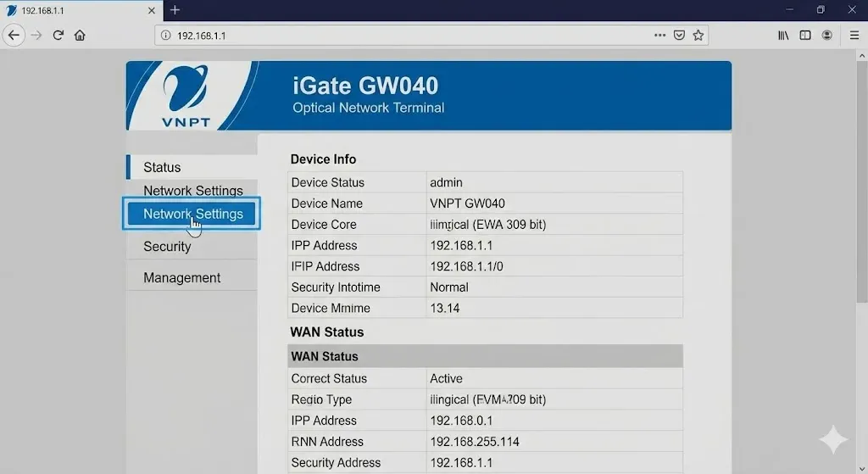Select the 192.168.1.1 browser tab
868x474 pixels.
81,10
